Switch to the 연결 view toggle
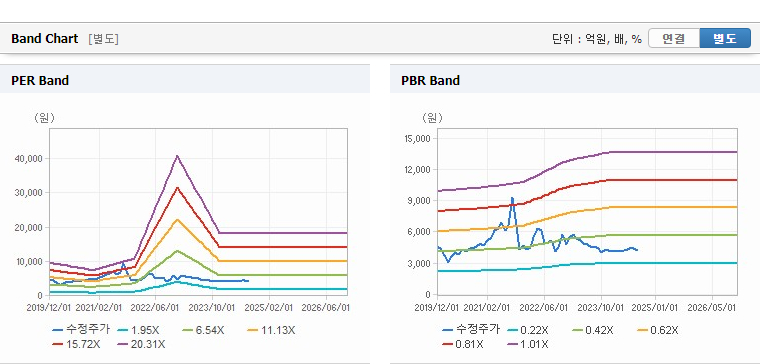 (674, 38)
